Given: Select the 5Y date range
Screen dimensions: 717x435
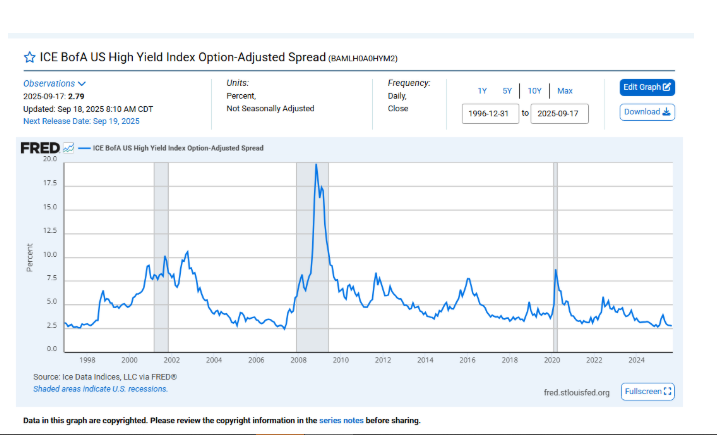Looking at the screenshot, I should 507,91.
